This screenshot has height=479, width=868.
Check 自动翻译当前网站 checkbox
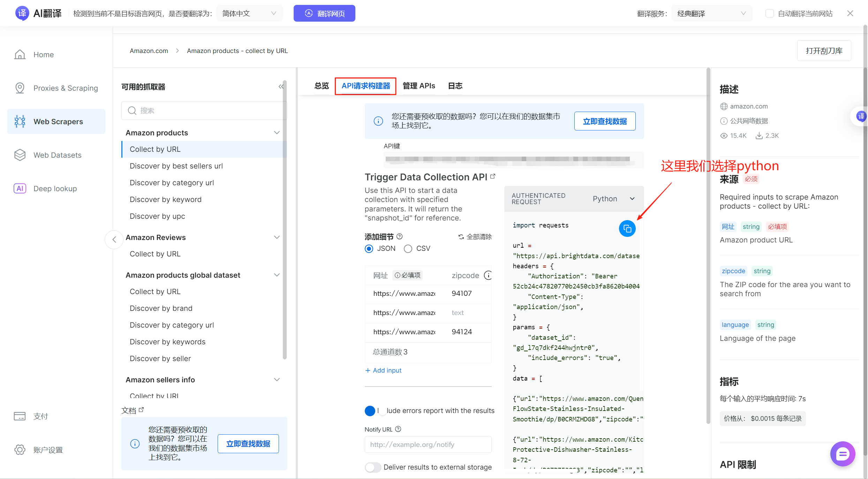(x=769, y=13)
